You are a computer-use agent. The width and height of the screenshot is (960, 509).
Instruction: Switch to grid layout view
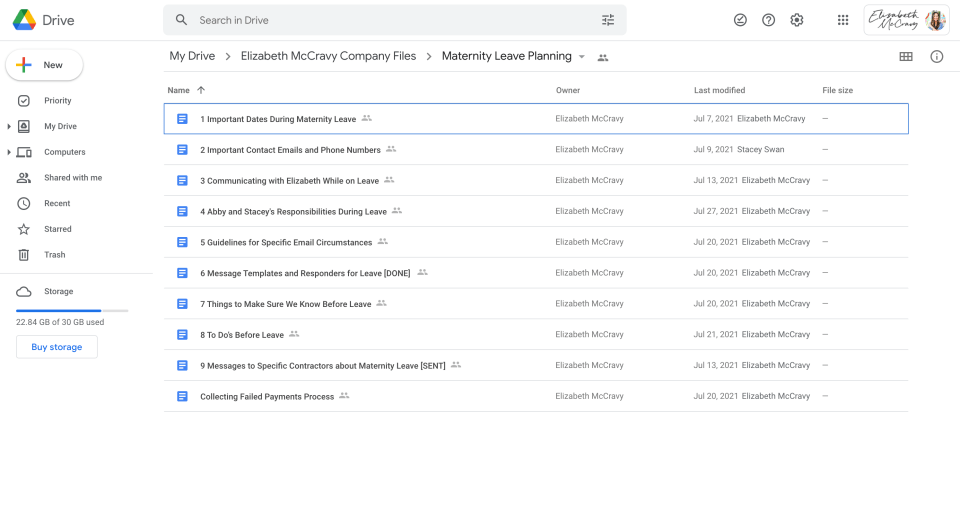click(906, 57)
